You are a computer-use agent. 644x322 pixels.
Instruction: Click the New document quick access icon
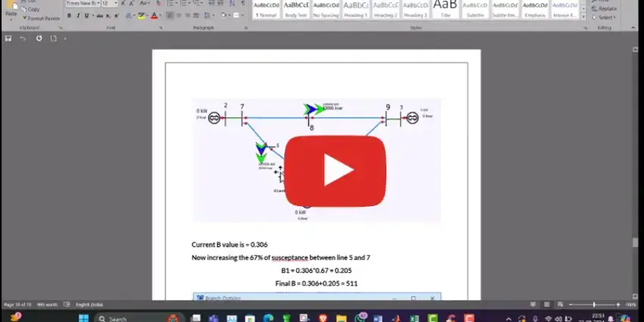tap(53, 38)
